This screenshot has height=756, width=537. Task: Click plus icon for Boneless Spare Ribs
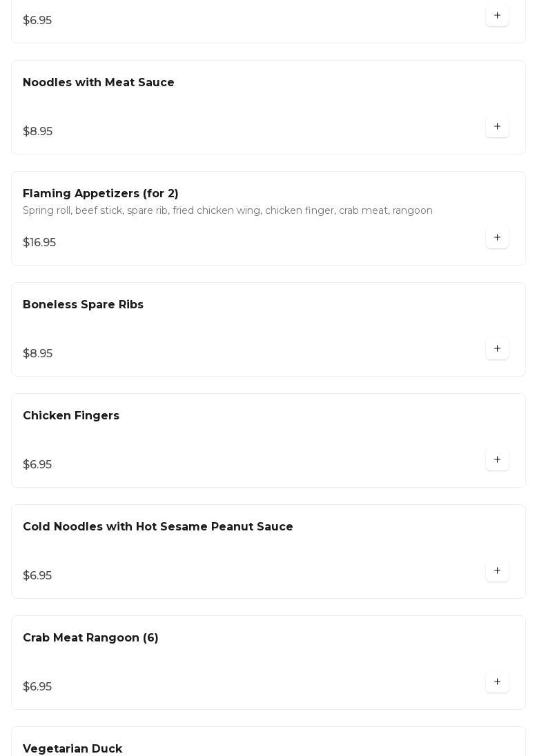(x=497, y=349)
